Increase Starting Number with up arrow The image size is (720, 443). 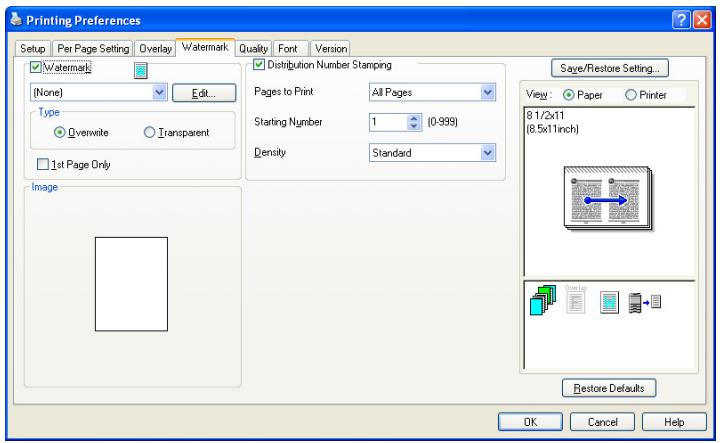tap(414, 118)
